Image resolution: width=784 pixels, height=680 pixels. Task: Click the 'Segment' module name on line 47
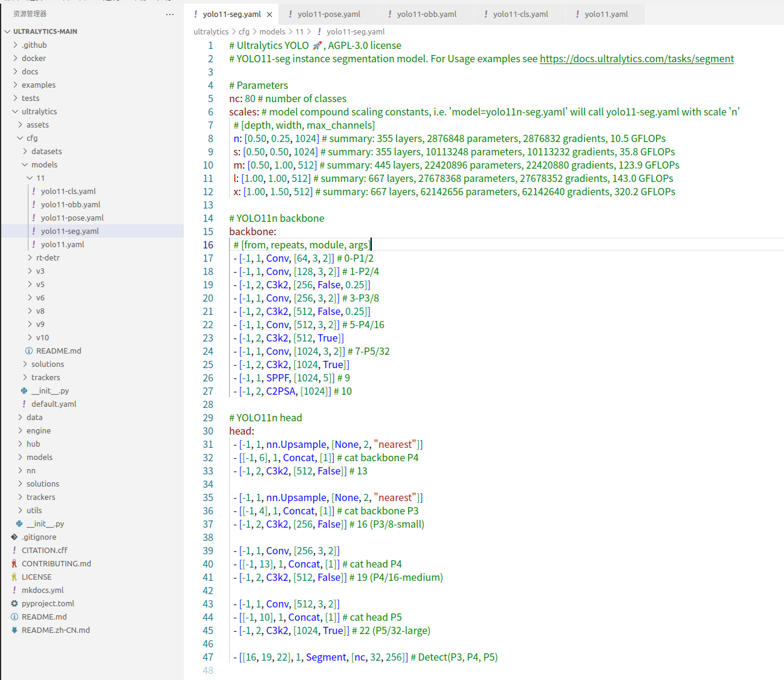326,657
